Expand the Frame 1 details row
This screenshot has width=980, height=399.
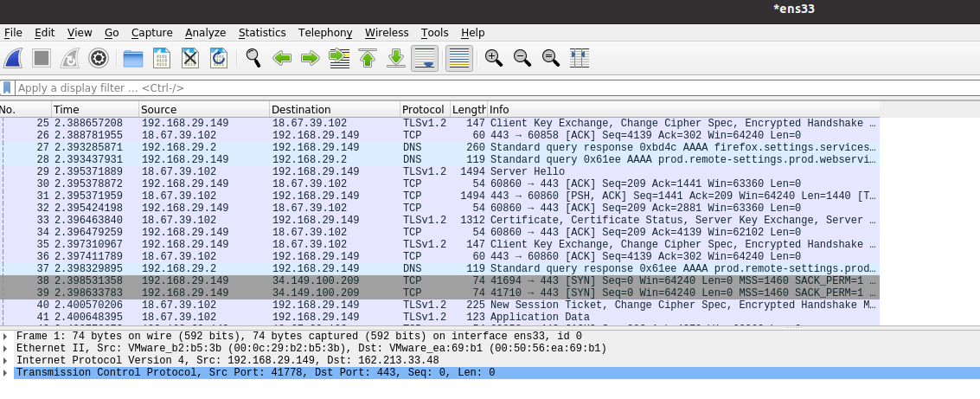coord(7,336)
